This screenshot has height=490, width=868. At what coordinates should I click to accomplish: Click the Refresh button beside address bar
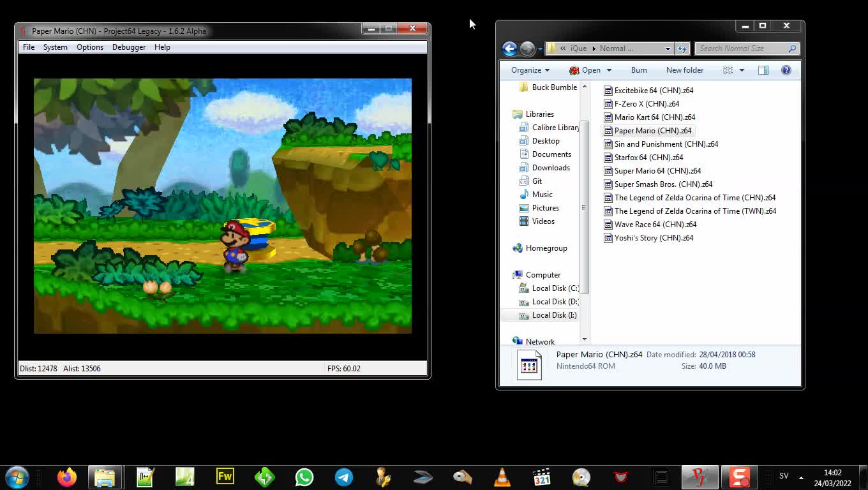pyautogui.click(x=682, y=48)
